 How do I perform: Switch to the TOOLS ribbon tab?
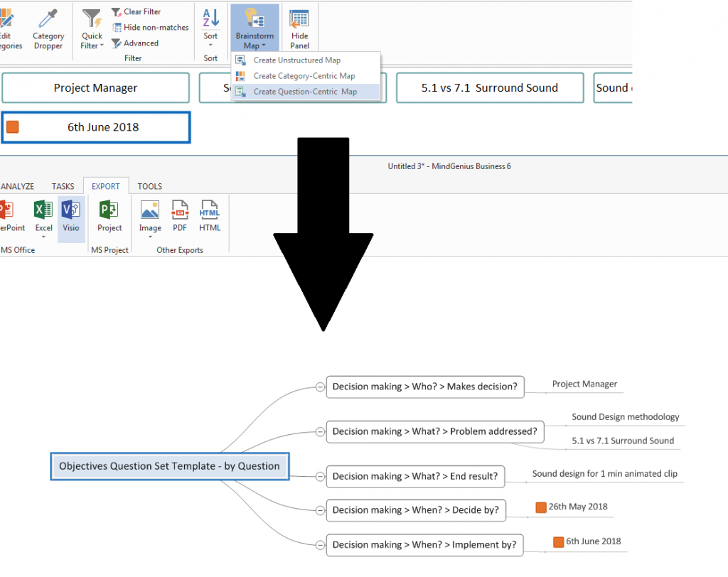[149, 185]
